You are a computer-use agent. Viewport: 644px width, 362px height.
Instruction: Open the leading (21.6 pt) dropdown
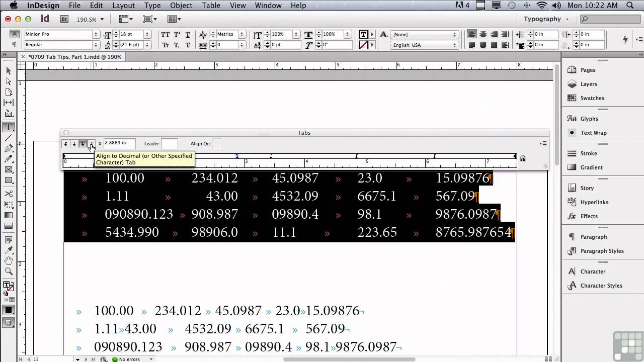pyautogui.click(x=147, y=45)
